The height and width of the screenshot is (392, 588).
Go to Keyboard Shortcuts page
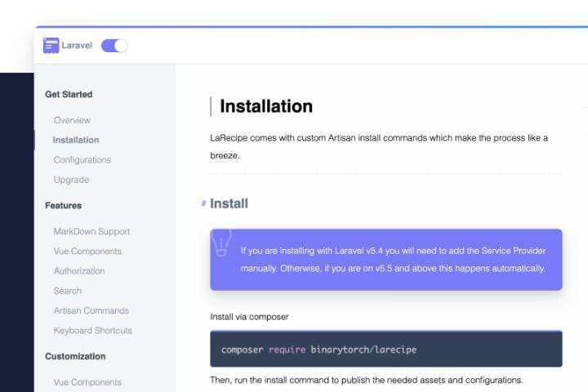[x=93, y=331]
